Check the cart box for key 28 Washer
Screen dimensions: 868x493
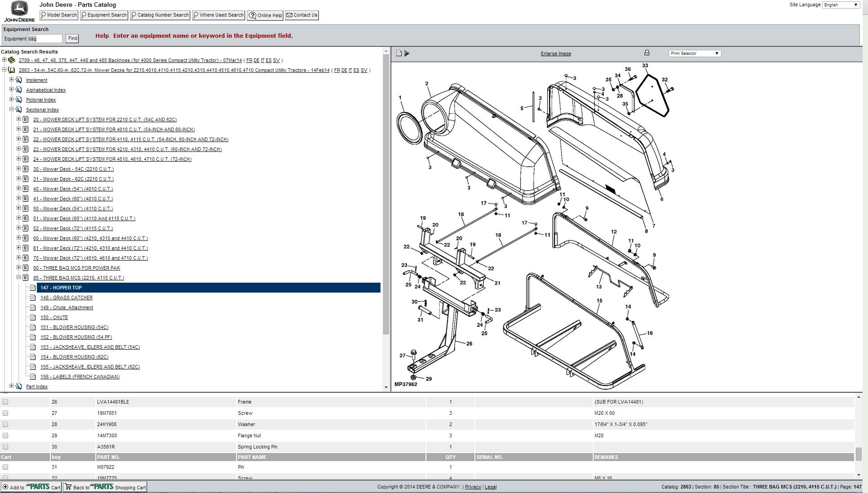[x=5, y=424]
